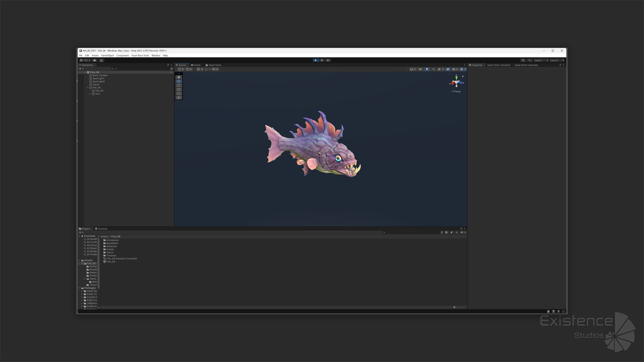The height and width of the screenshot is (362, 644).
Task: Step one frame forward
Action: pyautogui.click(x=328, y=60)
